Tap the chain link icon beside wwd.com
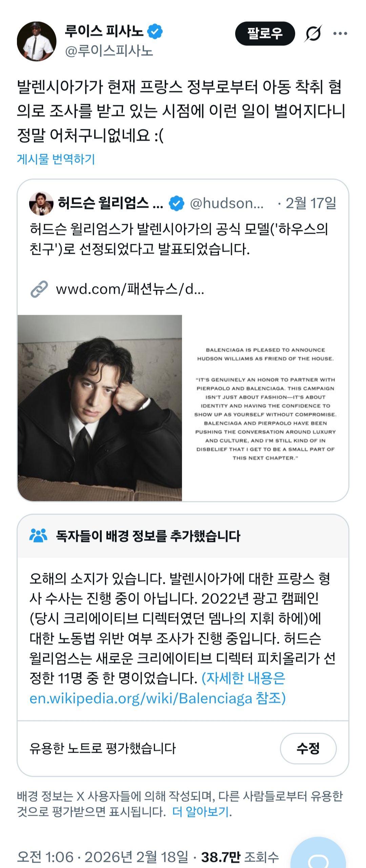366x868 pixels. click(x=39, y=289)
